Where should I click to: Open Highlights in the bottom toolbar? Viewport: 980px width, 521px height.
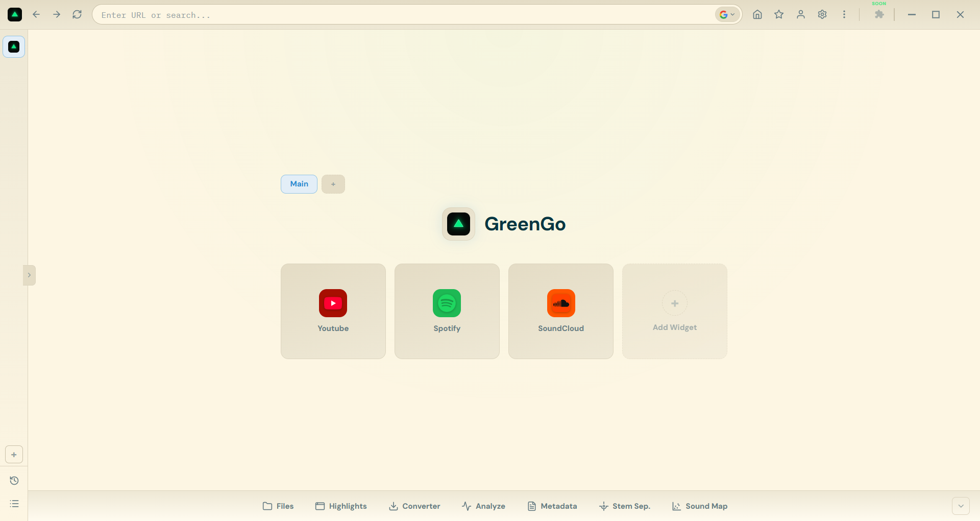click(x=341, y=506)
